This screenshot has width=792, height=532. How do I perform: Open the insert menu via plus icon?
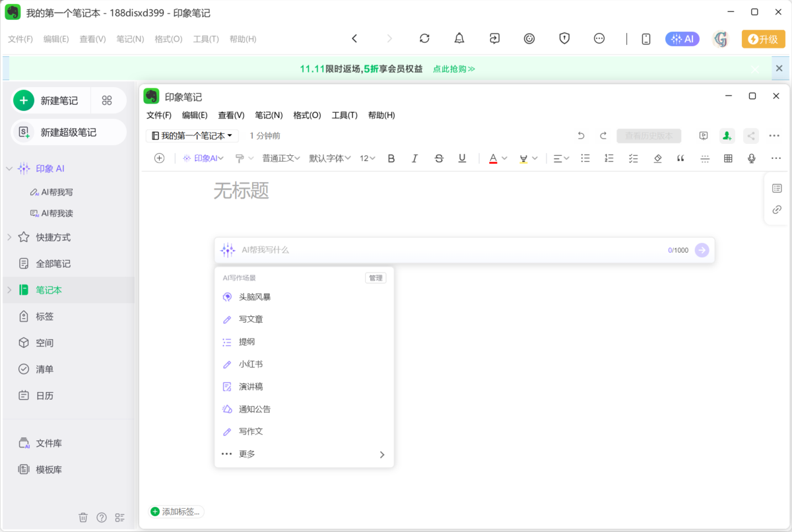point(159,158)
